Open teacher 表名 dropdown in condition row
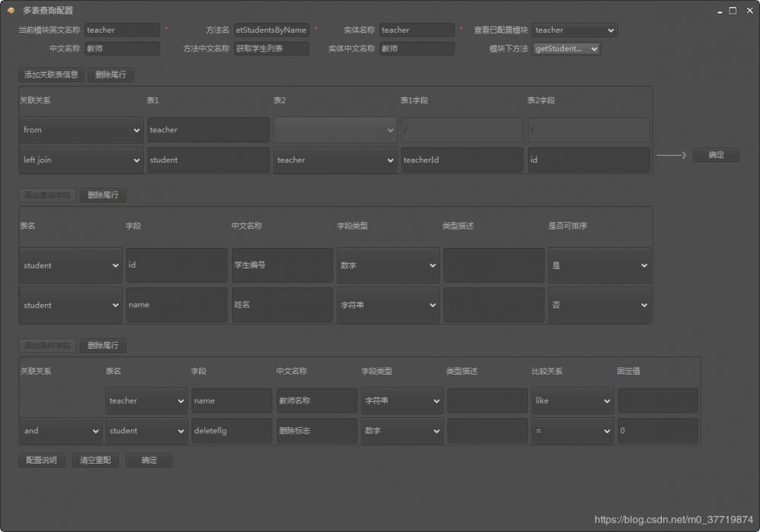This screenshot has height=532, width=760. point(147,401)
